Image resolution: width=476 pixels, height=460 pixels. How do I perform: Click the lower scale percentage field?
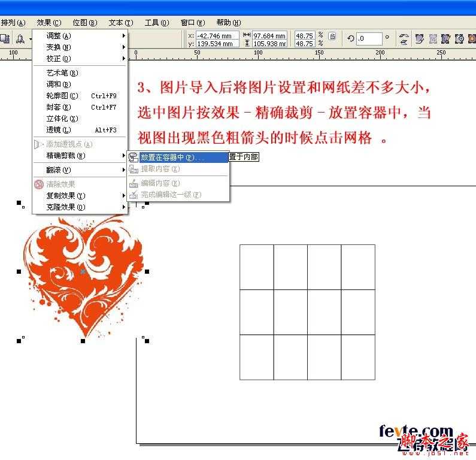coord(305,44)
